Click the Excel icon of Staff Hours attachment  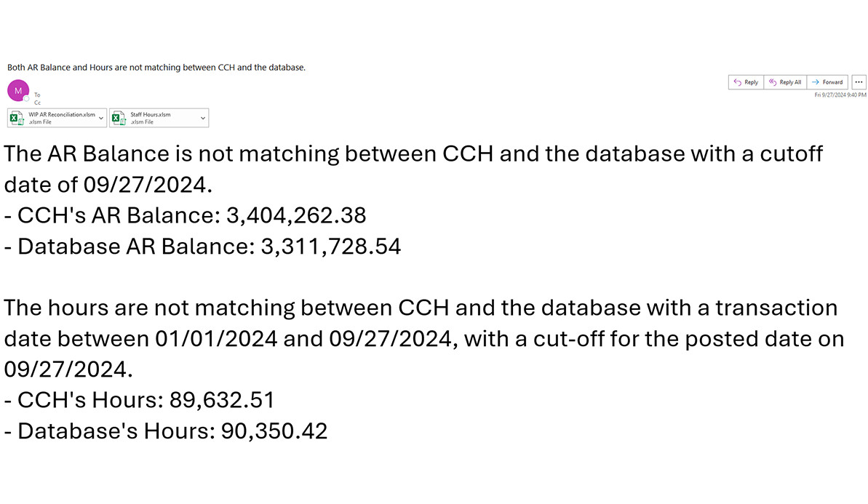tap(119, 118)
